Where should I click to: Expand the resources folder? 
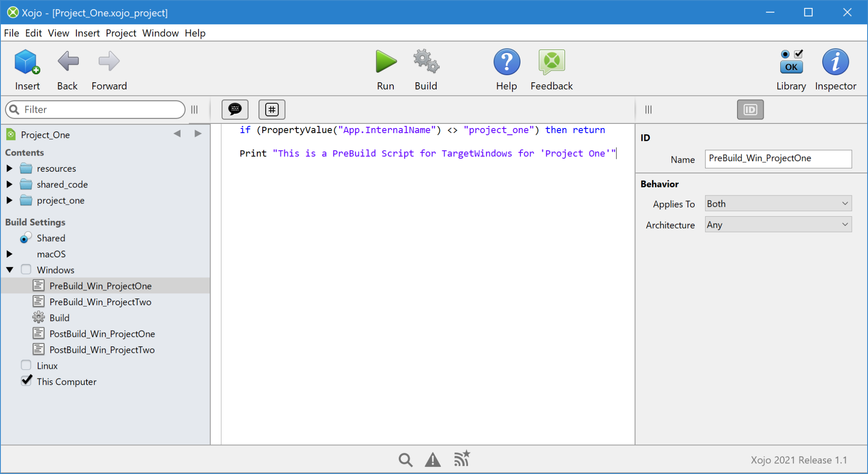[x=9, y=168]
